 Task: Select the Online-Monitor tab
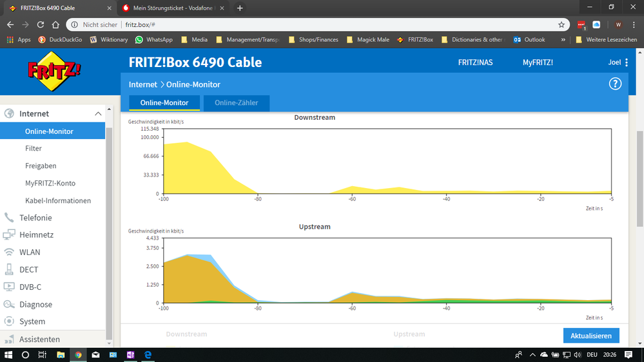point(164,102)
